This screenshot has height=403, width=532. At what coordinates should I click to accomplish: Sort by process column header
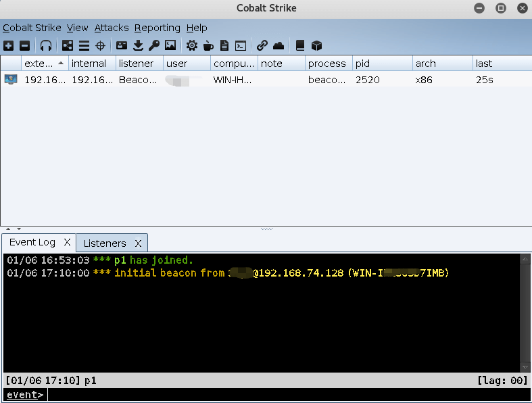[x=329, y=64]
